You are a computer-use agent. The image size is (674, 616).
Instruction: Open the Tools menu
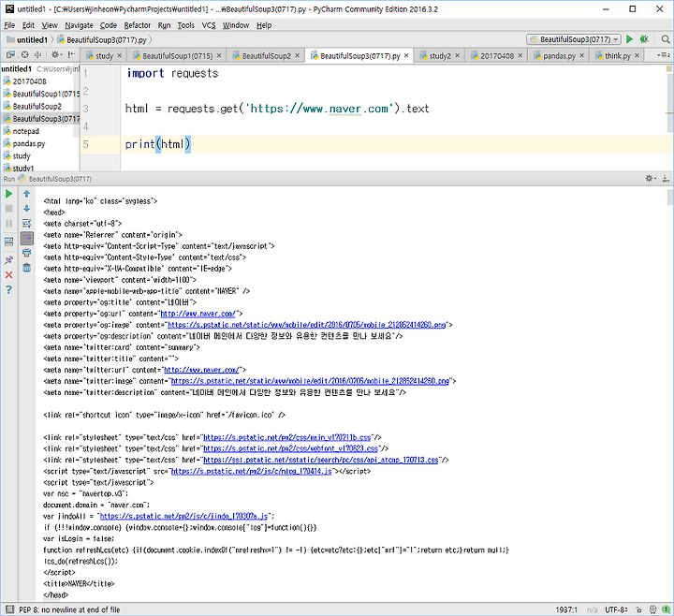coord(185,25)
